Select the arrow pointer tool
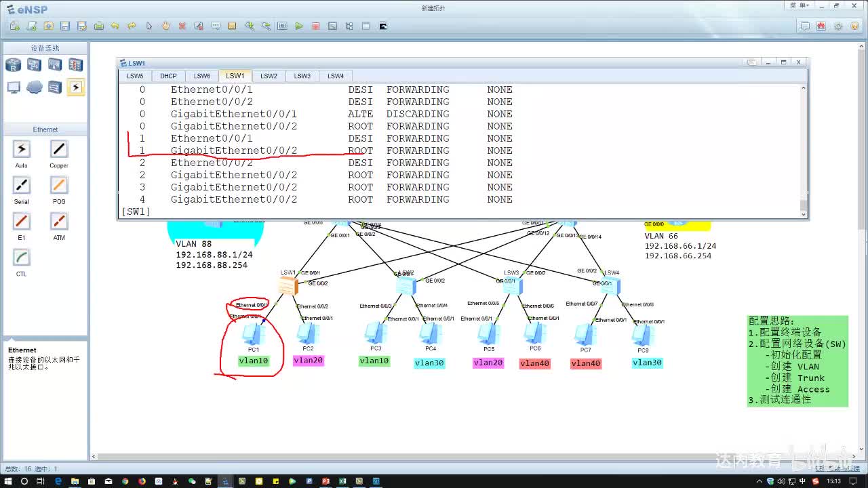 [149, 26]
